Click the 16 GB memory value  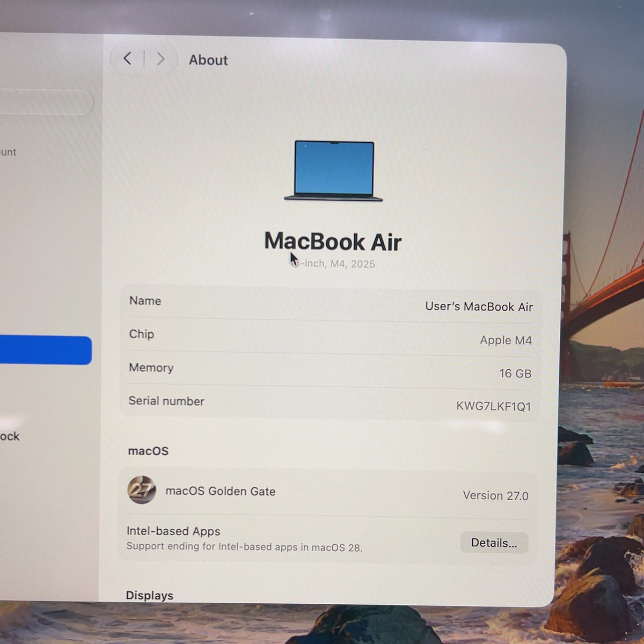coord(515,374)
